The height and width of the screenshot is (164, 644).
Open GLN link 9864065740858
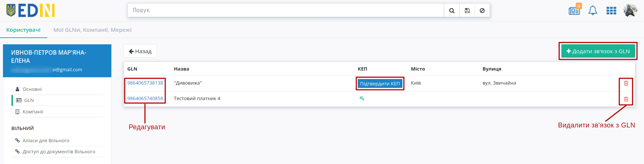(x=145, y=98)
